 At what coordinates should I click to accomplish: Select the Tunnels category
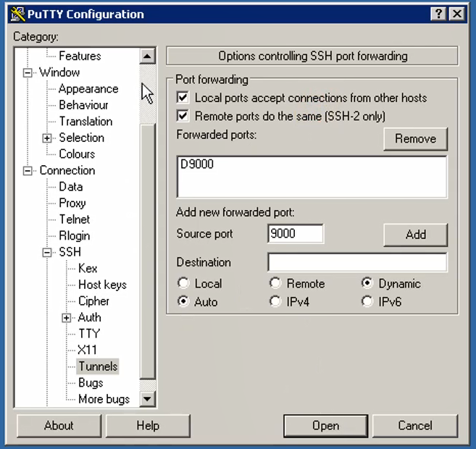click(x=98, y=366)
